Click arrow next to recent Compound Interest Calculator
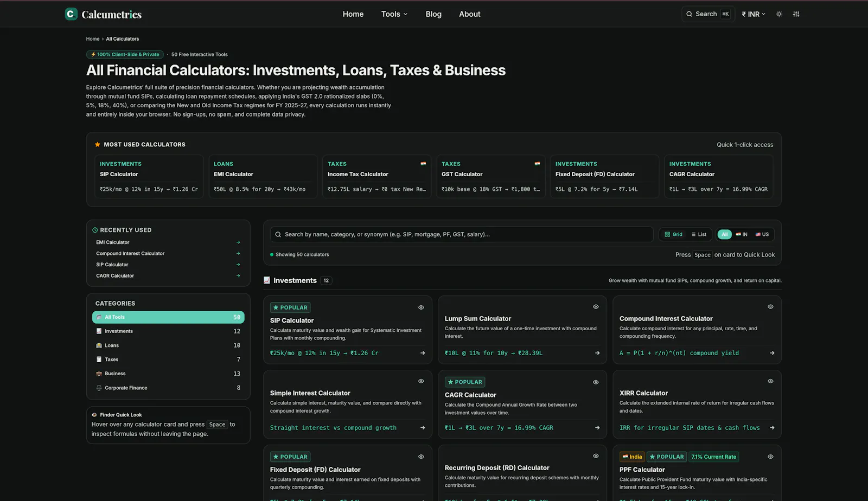868x501 pixels. point(238,253)
